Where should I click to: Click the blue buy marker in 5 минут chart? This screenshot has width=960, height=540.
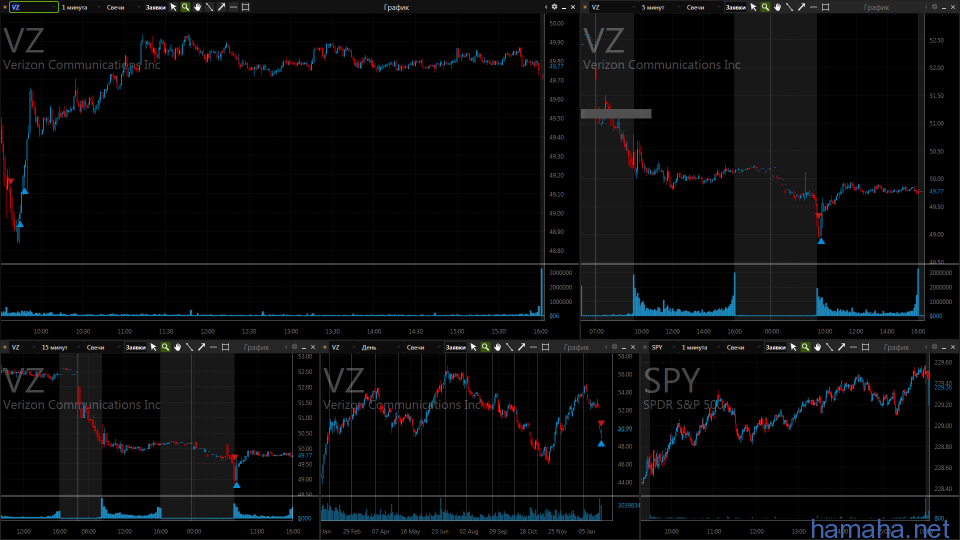click(821, 241)
